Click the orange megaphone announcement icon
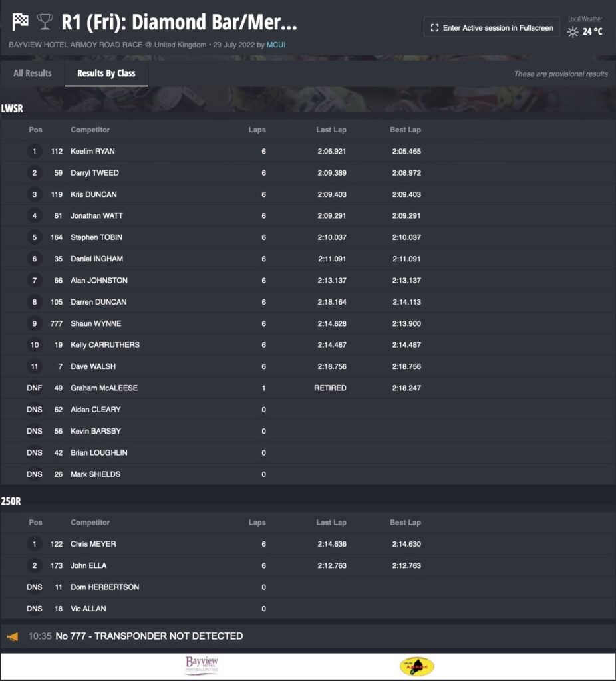 tap(13, 636)
